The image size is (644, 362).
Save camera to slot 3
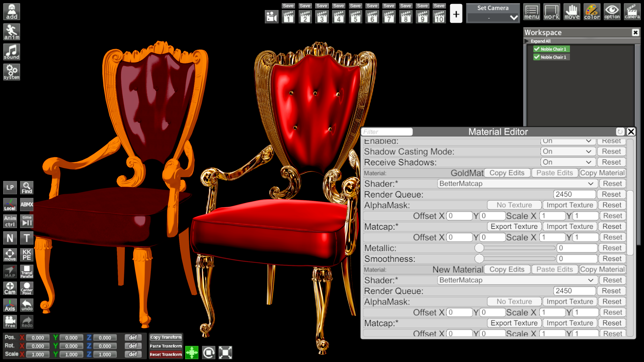[322, 6]
